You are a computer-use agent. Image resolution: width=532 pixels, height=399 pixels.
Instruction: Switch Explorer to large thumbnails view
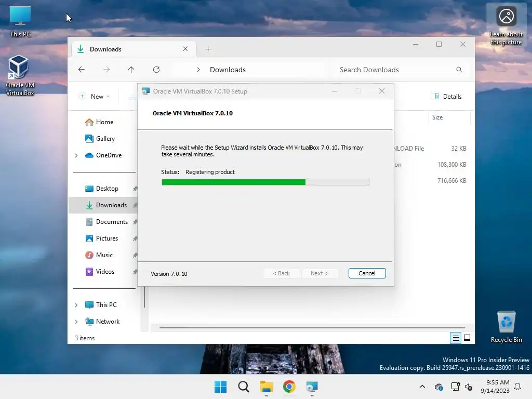click(x=467, y=338)
